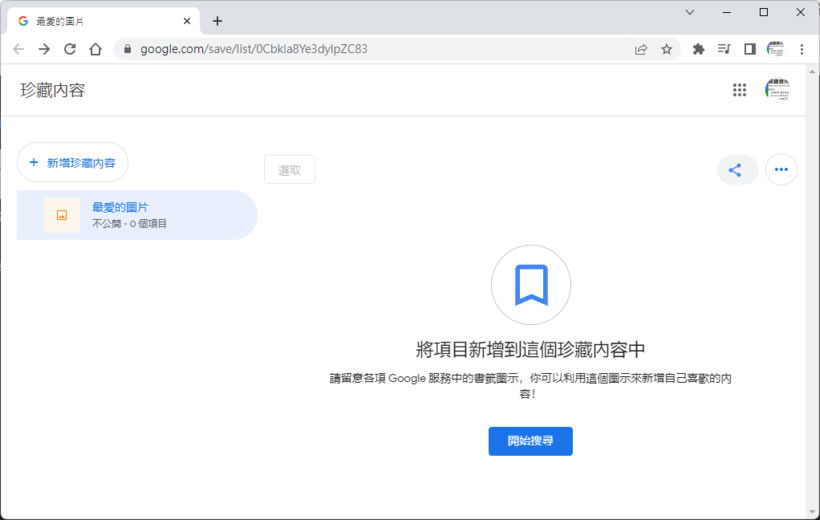Open the Chrome profile avatar in toolbar

[x=775, y=49]
